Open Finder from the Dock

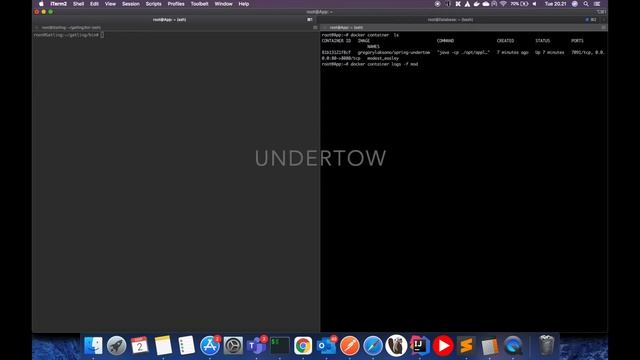pos(93,346)
